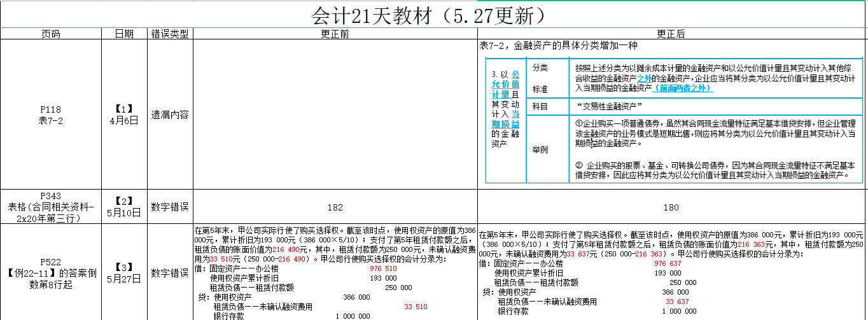Select the 举例 label in embedded table
The height and width of the screenshot is (320, 868).
pyautogui.click(x=540, y=150)
